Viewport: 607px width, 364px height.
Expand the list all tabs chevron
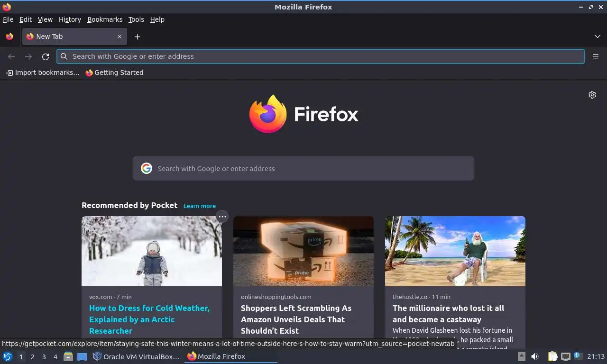click(598, 36)
